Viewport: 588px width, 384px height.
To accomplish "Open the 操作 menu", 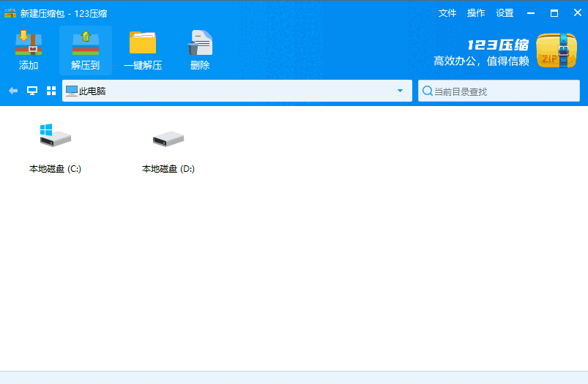I will point(476,13).
